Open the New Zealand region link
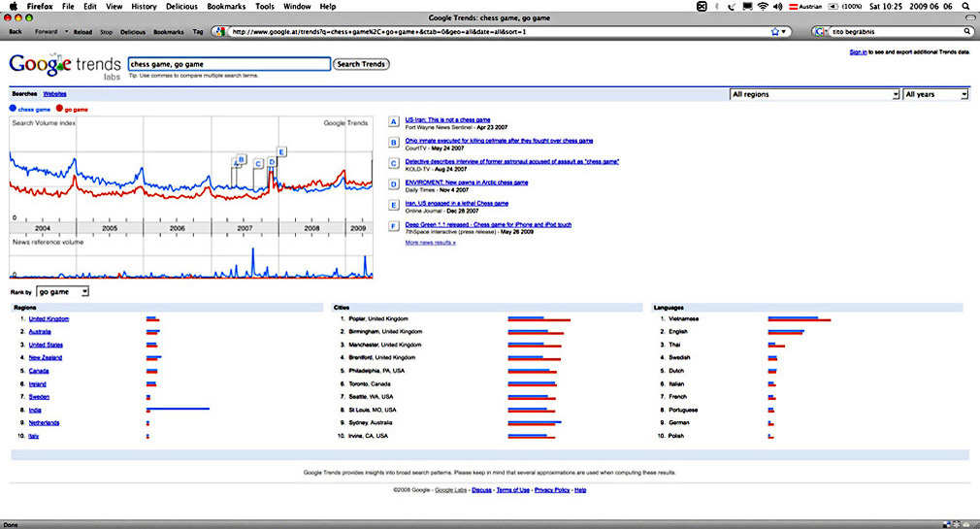 coord(46,357)
